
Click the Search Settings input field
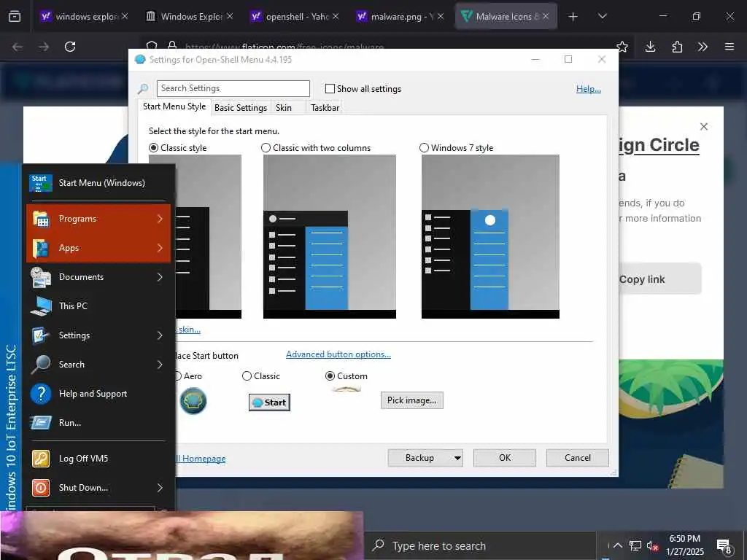[x=233, y=88]
